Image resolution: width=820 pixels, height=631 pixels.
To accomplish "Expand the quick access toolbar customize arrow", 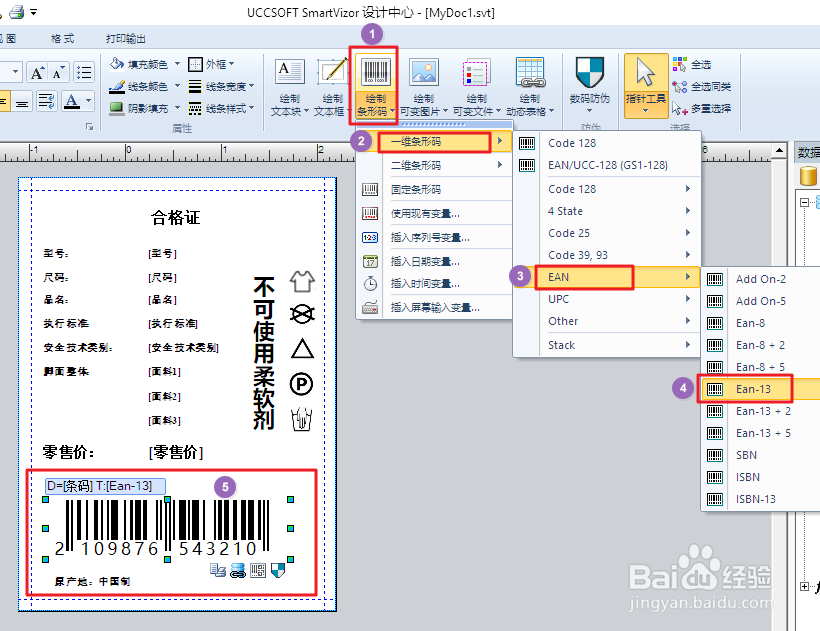I will pyautogui.click(x=33, y=12).
